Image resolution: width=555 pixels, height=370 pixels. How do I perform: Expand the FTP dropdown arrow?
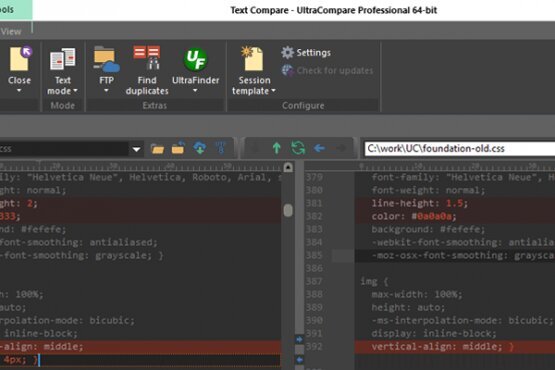click(x=106, y=91)
